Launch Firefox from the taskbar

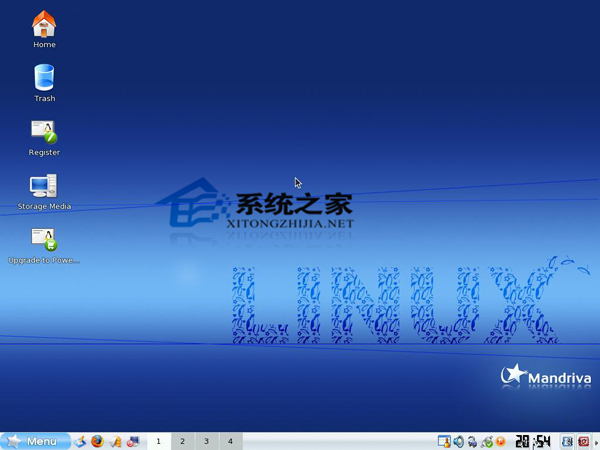[97, 441]
